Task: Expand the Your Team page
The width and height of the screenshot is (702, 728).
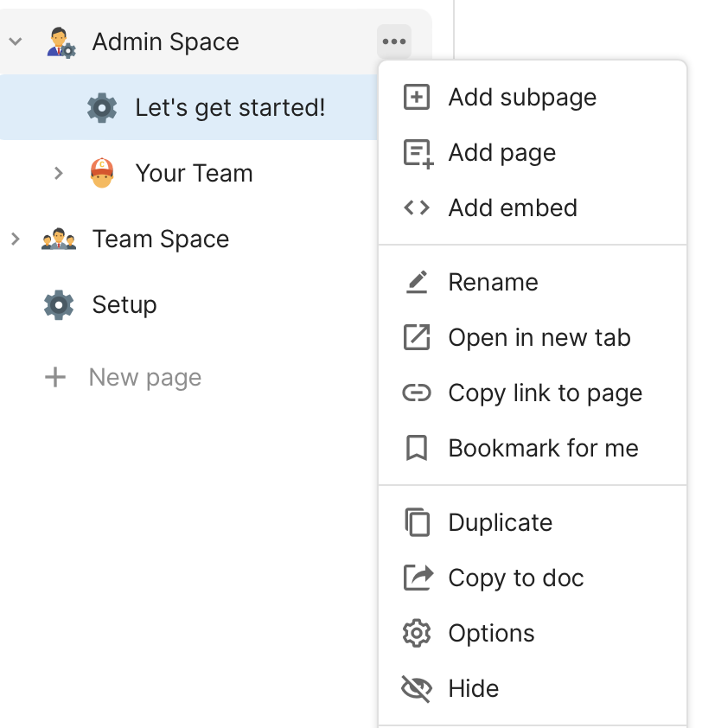Action: tap(58, 173)
